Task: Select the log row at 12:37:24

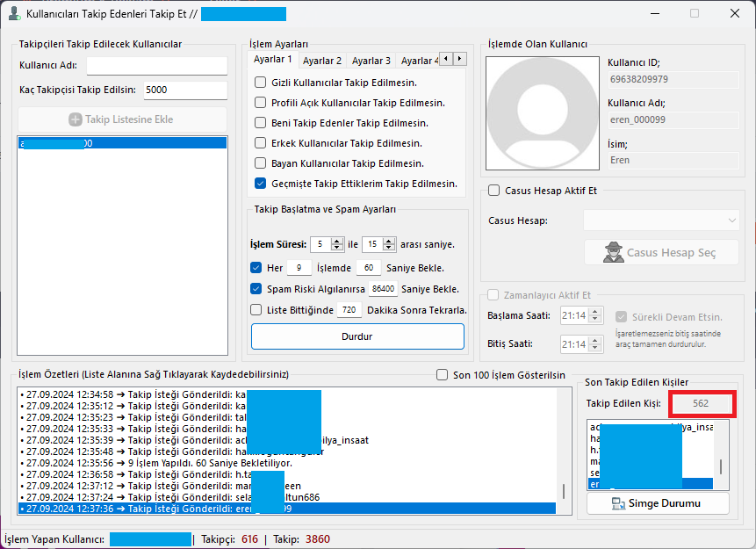Action: 287,497
